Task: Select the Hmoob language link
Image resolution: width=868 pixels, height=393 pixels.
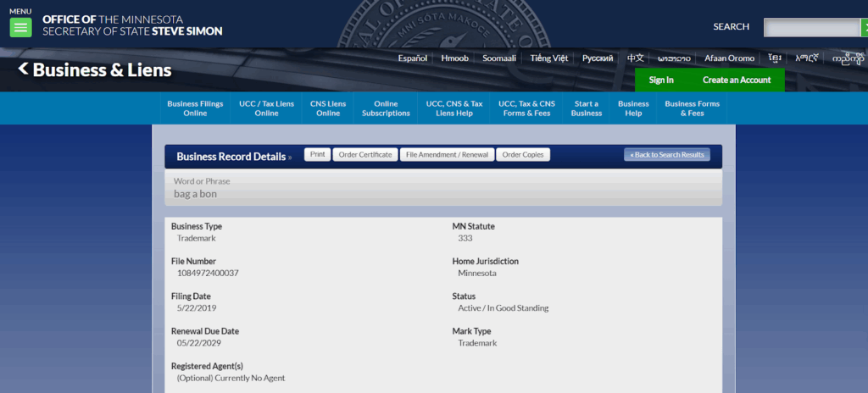Action: tap(456, 58)
